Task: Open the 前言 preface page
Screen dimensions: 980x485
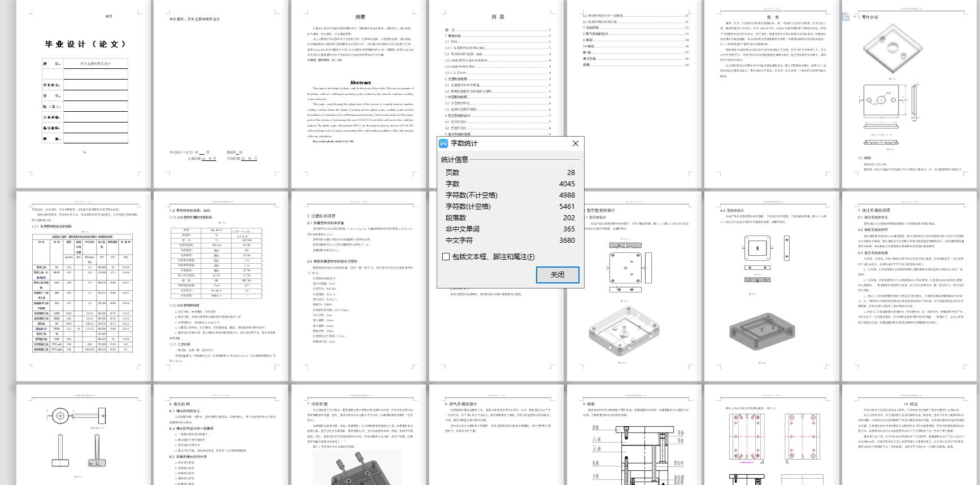Action: [772, 93]
